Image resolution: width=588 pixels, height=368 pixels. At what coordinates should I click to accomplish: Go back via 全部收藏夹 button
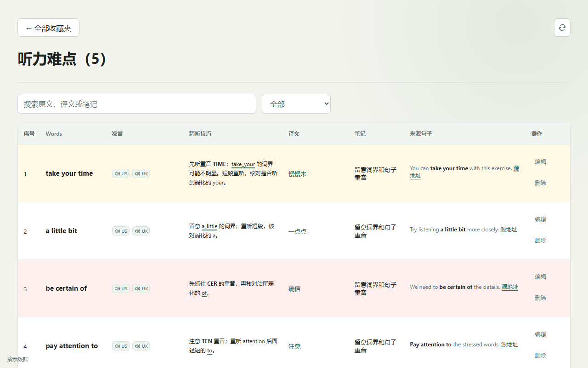pyautogui.click(x=48, y=28)
